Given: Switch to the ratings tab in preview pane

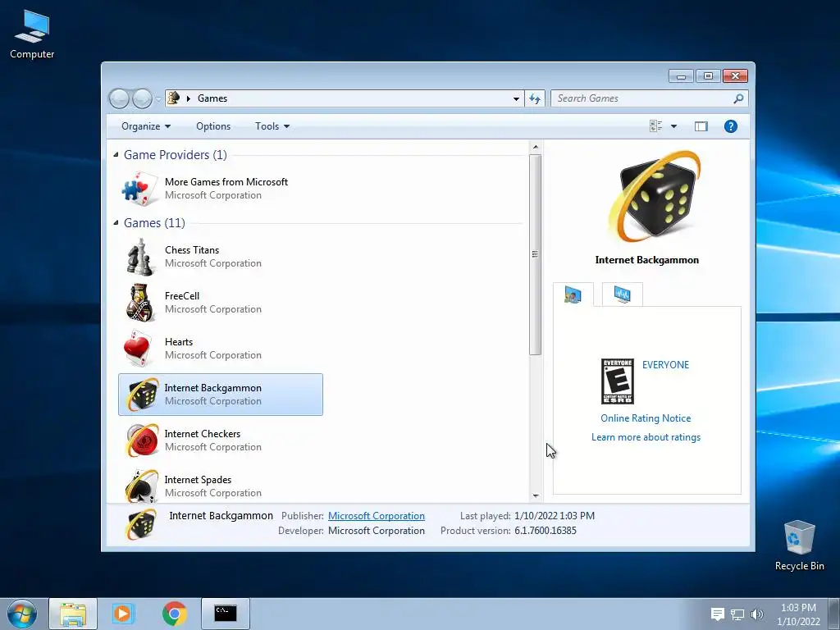Looking at the screenshot, I should pos(573,294).
